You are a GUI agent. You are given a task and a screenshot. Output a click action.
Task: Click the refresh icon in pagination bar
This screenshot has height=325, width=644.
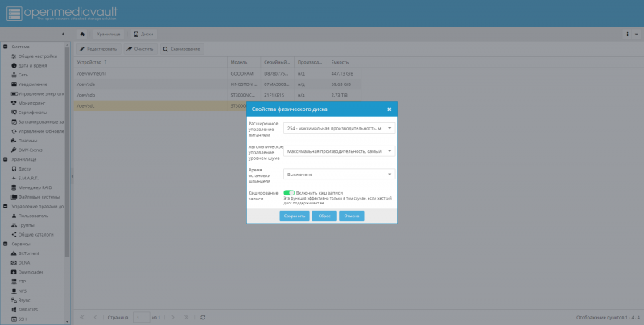pos(203,318)
